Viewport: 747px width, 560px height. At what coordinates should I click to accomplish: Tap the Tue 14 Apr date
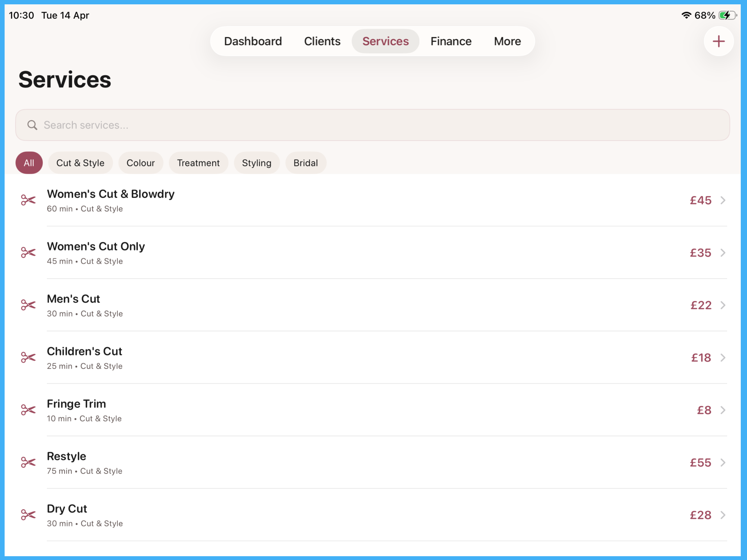(x=65, y=15)
